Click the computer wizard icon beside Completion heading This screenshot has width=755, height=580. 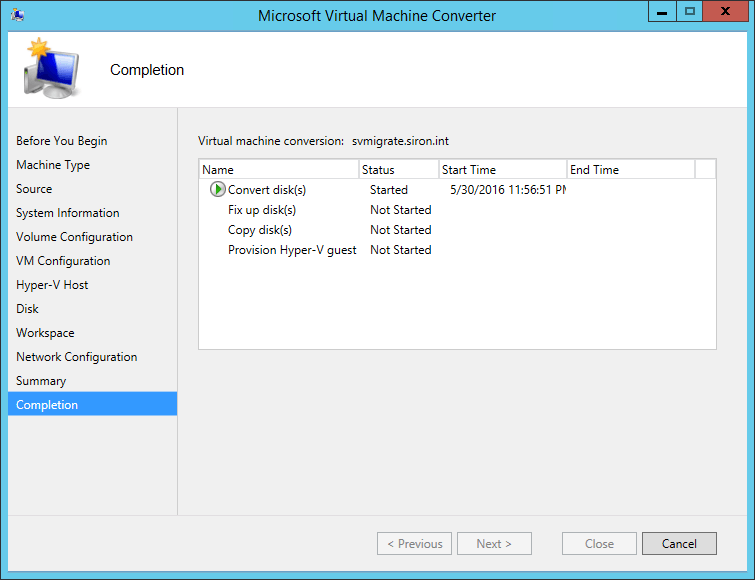[51, 69]
